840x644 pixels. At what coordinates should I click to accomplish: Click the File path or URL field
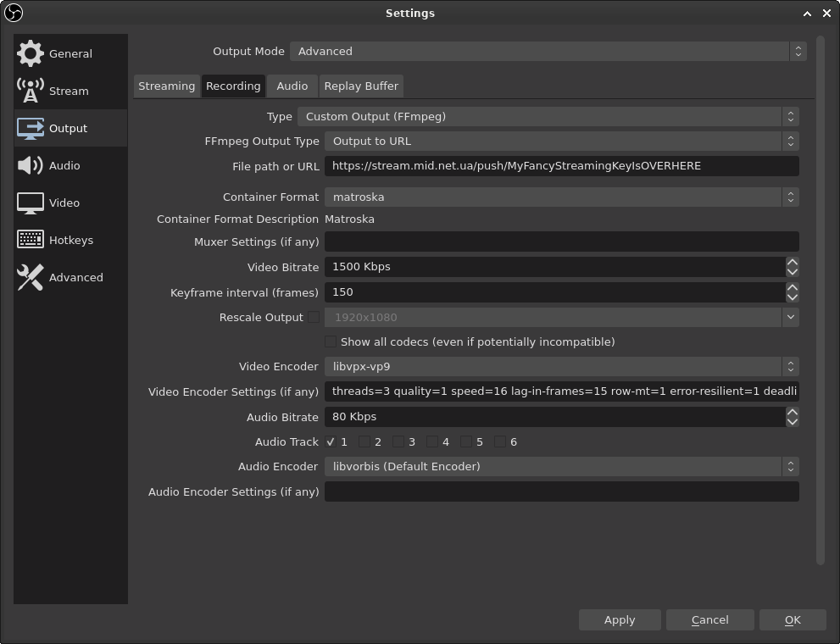click(561, 166)
